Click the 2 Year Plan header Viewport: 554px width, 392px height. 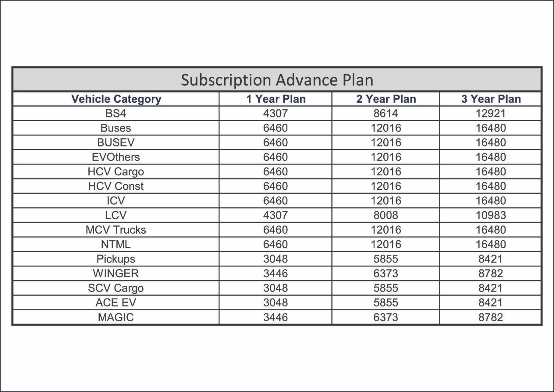[x=386, y=99]
